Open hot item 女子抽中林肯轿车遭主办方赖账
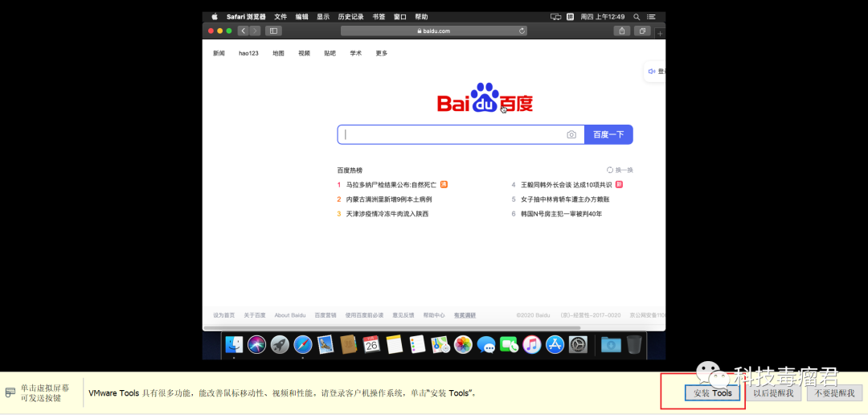This screenshot has width=868, height=415. point(565,199)
